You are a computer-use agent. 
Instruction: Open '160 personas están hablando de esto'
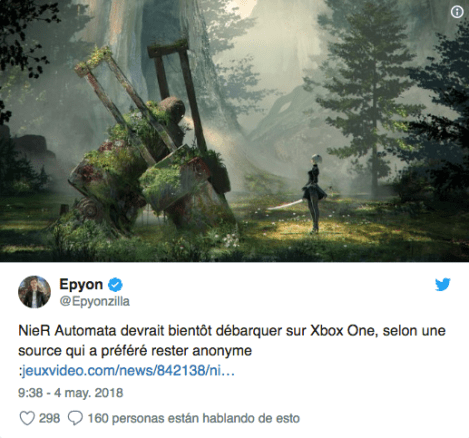pos(194,418)
